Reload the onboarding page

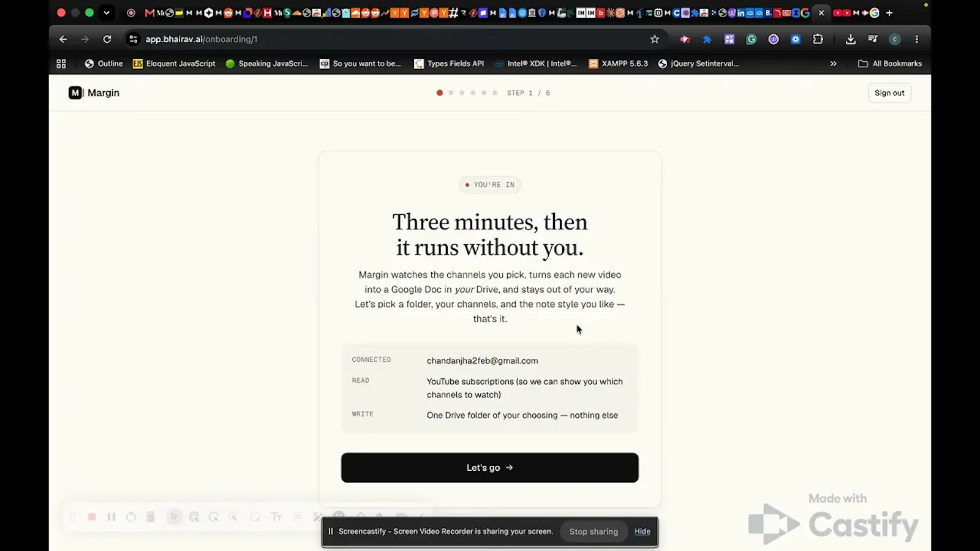pos(107,39)
